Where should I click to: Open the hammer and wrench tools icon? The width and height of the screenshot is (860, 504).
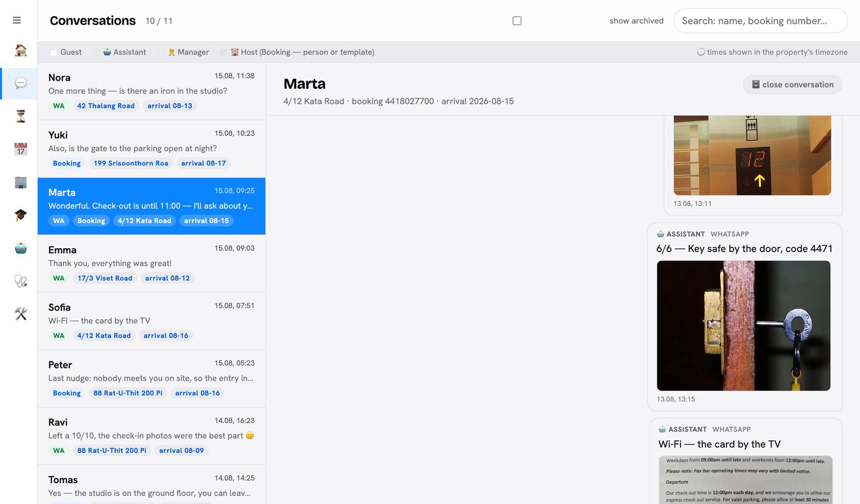click(20, 314)
